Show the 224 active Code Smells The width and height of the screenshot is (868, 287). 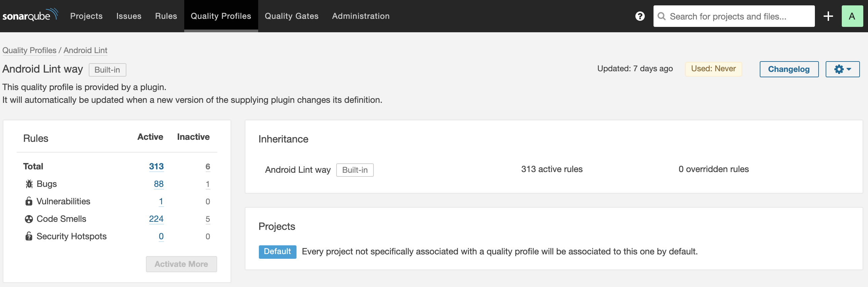coord(156,219)
